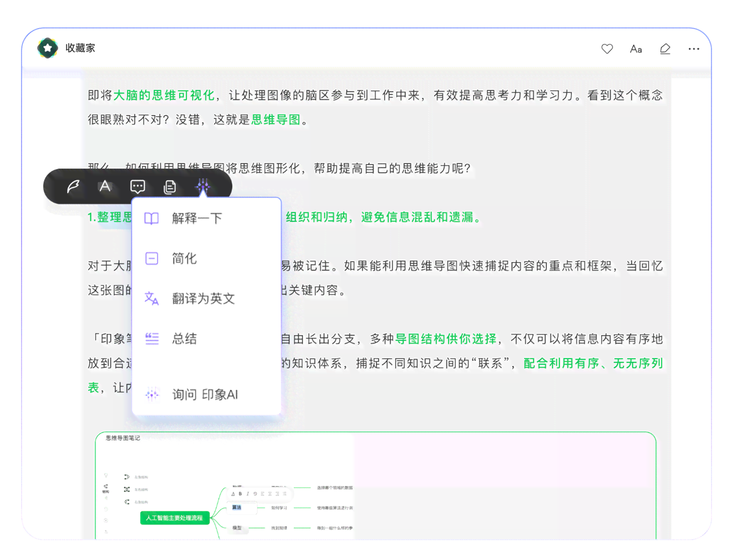733x560 pixels.
Task: Click the text 帮助提高自己的思维能力呢
Action: click(x=388, y=168)
